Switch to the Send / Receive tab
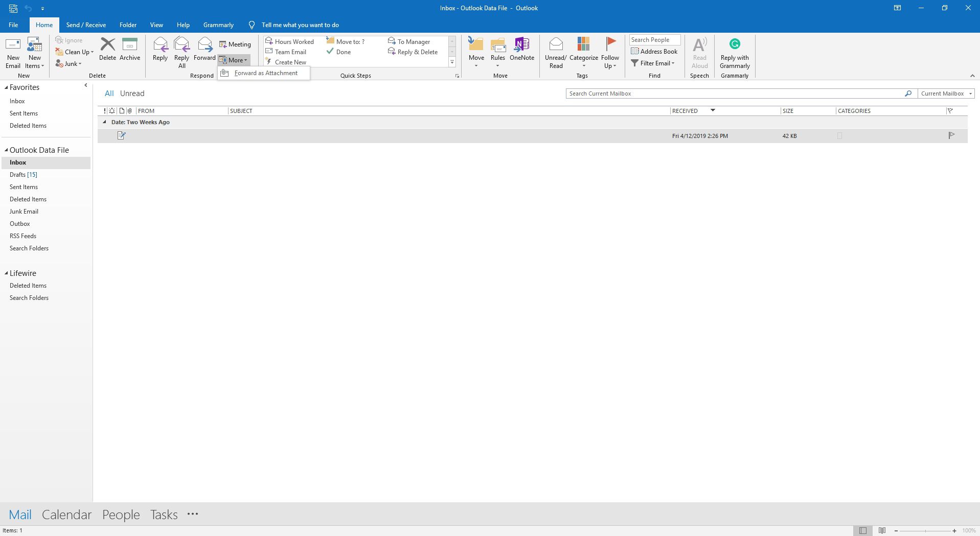 pos(86,25)
